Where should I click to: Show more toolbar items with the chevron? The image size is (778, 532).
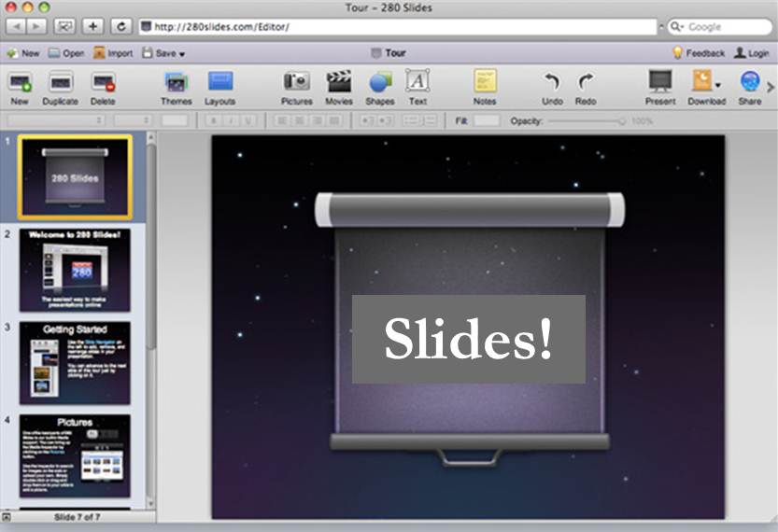(x=770, y=87)
